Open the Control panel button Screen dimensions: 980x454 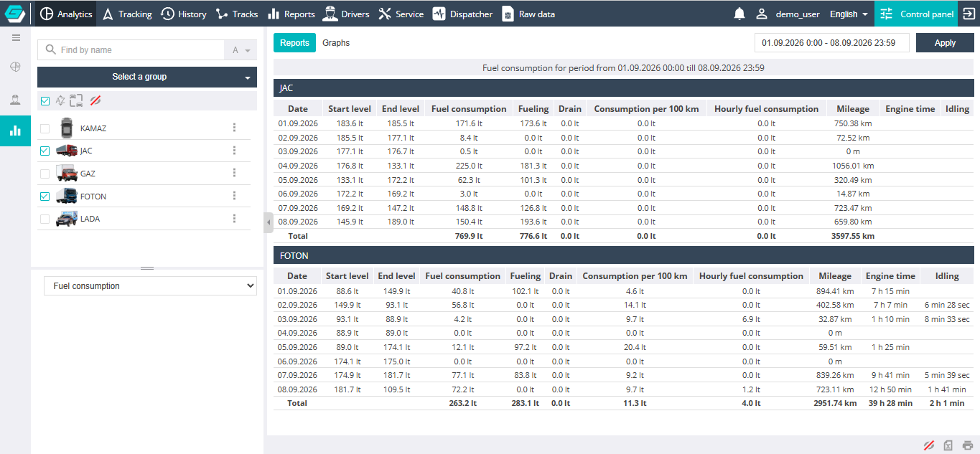coord(916,14)
